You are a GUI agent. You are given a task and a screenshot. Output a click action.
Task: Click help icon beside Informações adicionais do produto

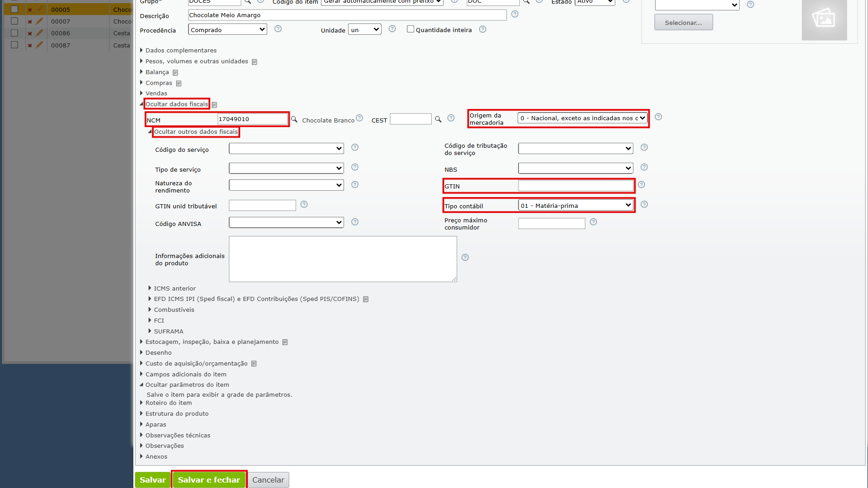coord(465,258)
